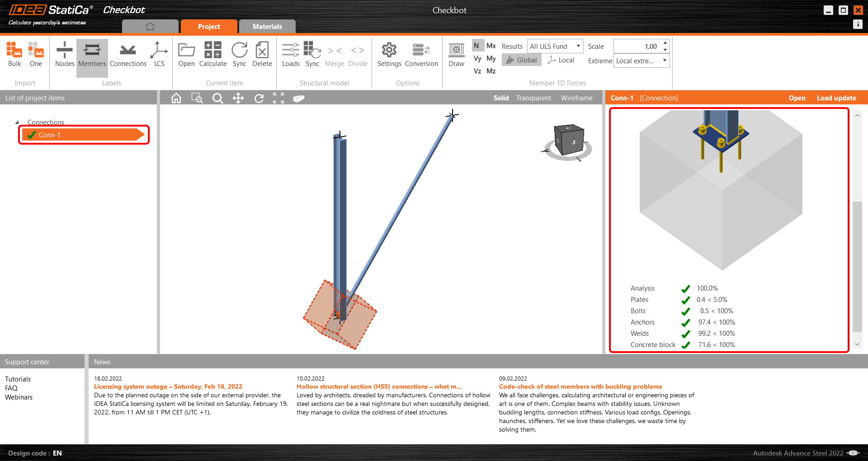
Task: Open the Tutorials support link
Action: (18, 379)
